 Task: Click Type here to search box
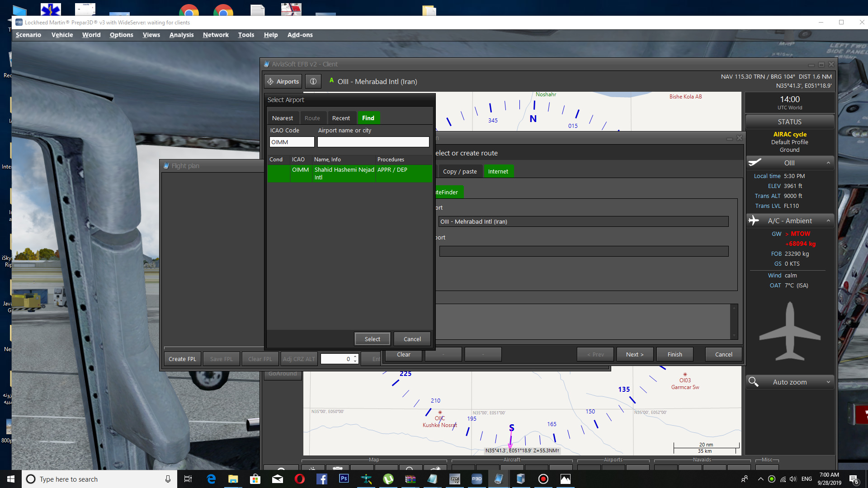[99, 479]
